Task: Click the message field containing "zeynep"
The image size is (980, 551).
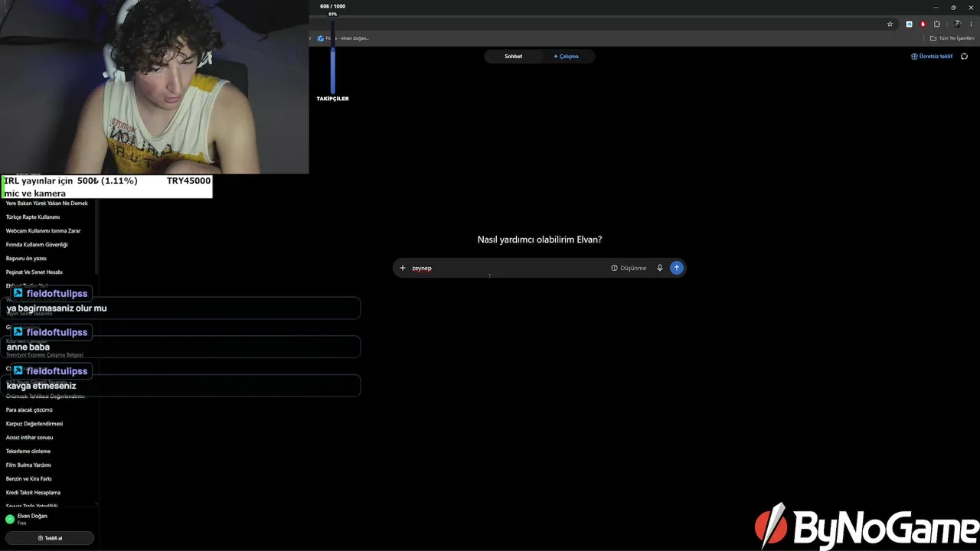Action: [539, 268]
